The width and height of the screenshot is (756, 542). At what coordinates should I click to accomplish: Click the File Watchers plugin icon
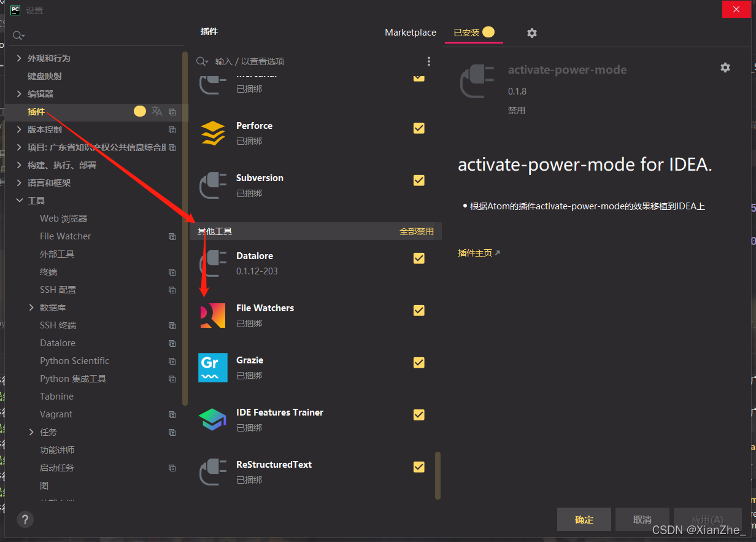pos(213,316)
